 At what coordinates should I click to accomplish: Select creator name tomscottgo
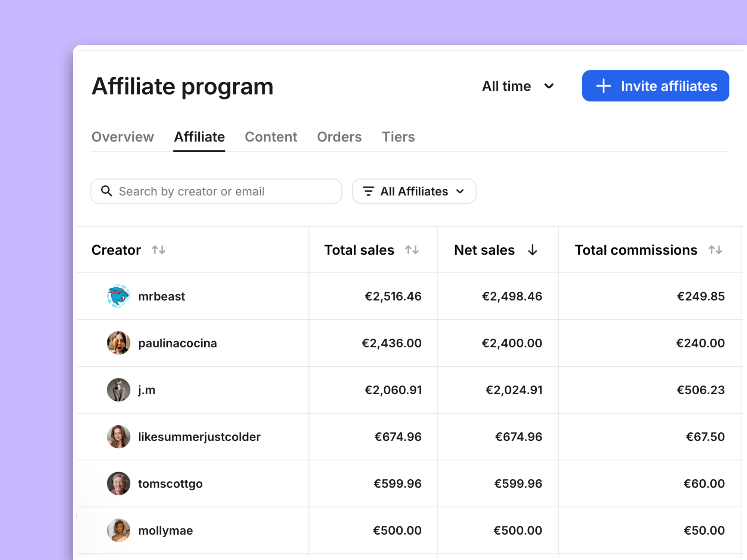(170, 484)
